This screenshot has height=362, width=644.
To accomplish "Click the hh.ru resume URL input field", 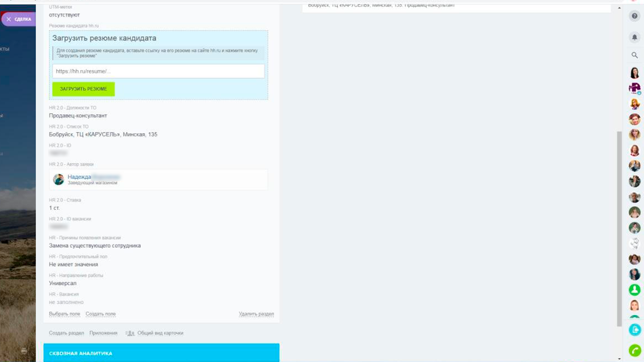I will tap(158, 71).
